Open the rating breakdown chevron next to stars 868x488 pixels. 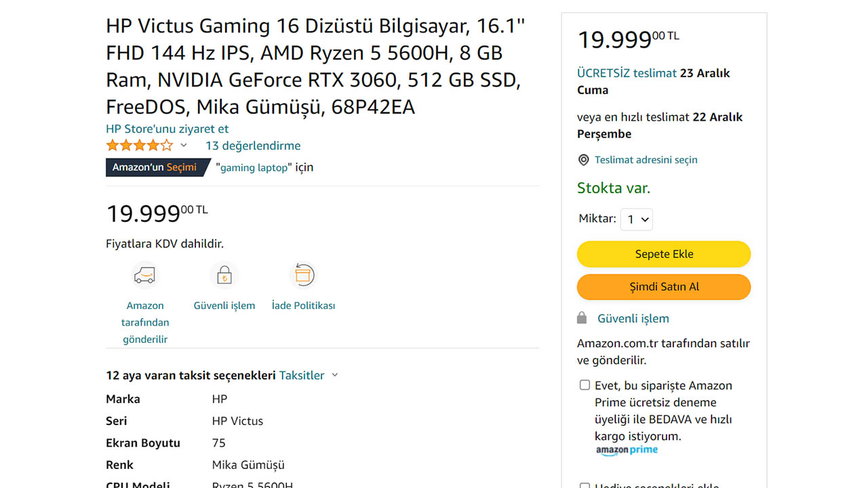click(182, 145)
